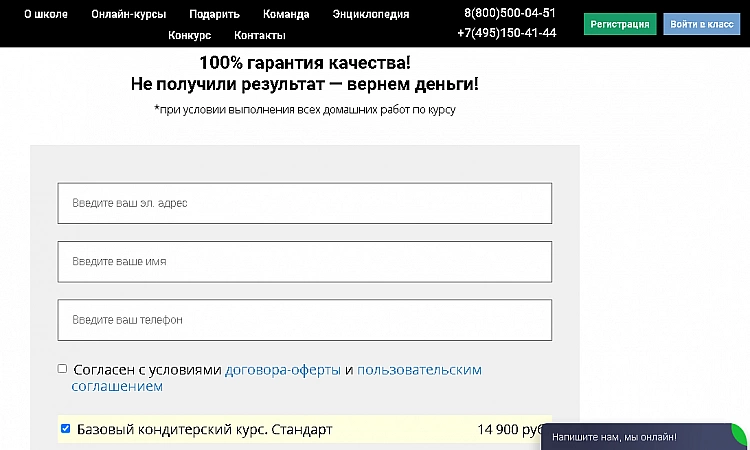Focus the 'Введите ваш эл. адрес' field
This screenshot has height=450, width=750.
tap(305, 203)
